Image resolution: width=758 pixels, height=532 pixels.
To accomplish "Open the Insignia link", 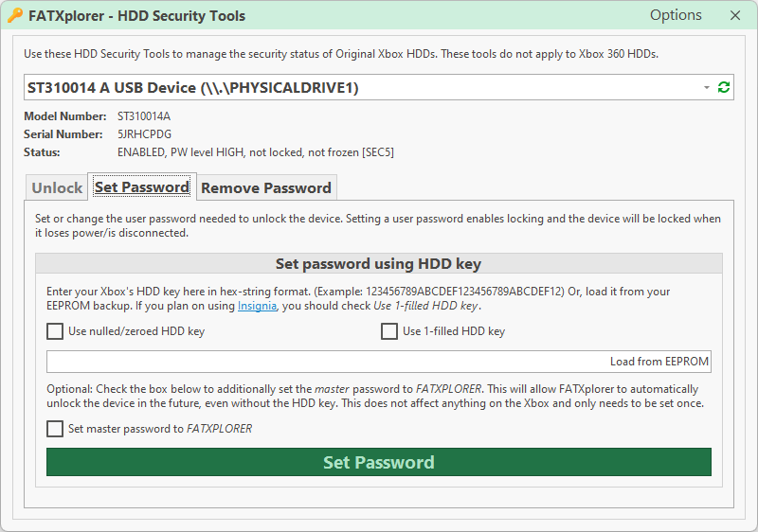I will point(257,306).
